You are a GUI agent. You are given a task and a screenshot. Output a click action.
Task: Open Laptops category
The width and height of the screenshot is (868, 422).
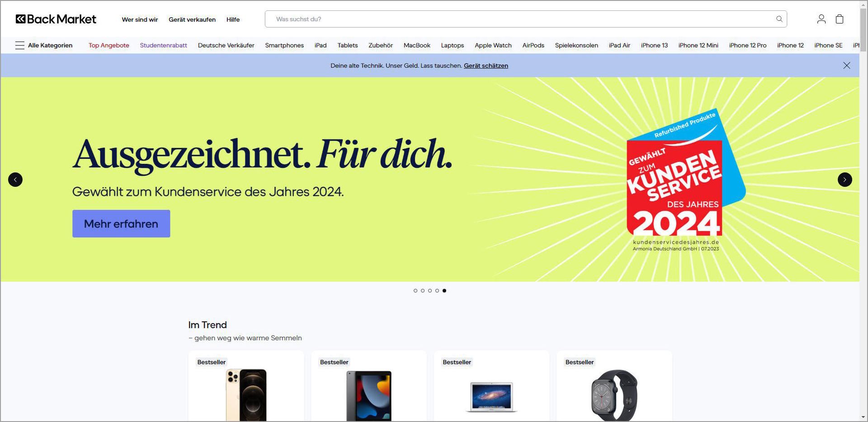point(453,45)
